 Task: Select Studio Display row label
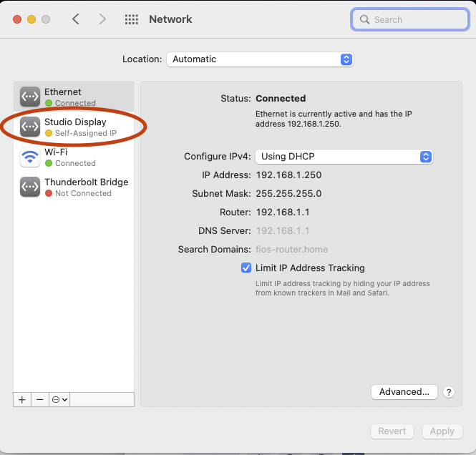(75, 122)
